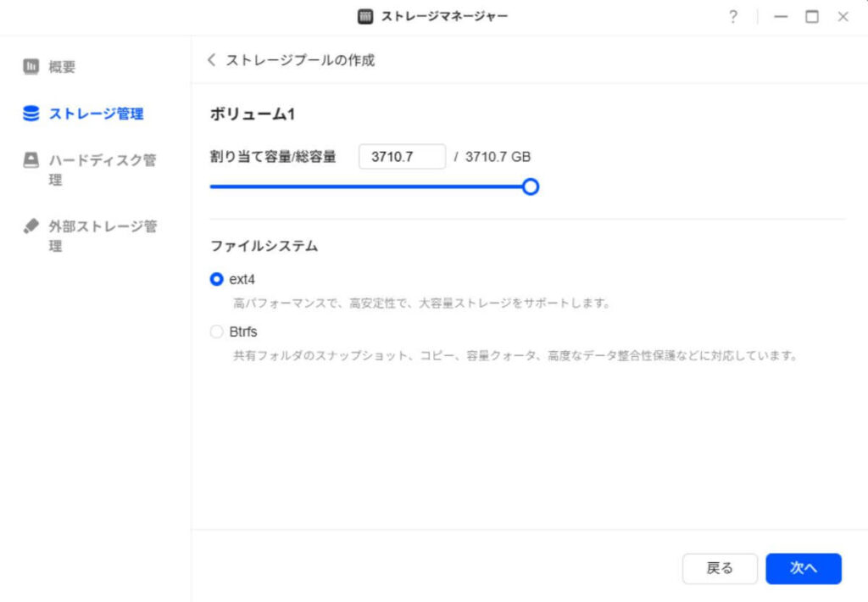Open help using the question mark icon
The height and width of the screenshot is (602, 868).
point(732,16)
